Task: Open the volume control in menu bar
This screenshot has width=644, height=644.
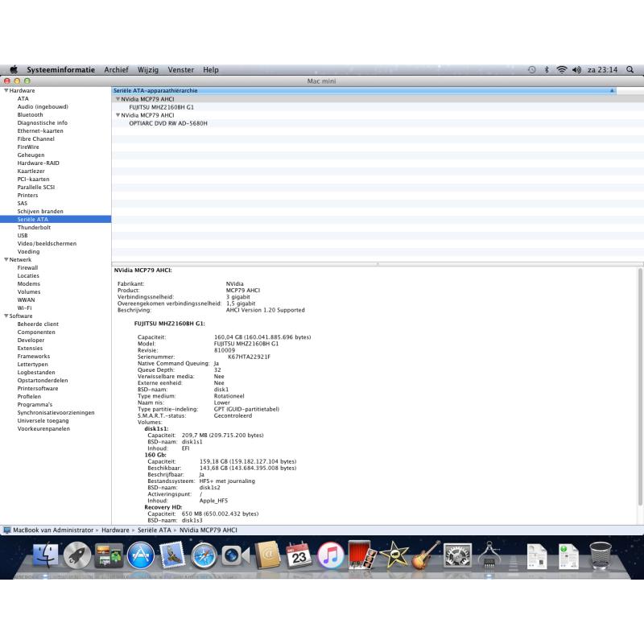Action: [x=576, y=69]
